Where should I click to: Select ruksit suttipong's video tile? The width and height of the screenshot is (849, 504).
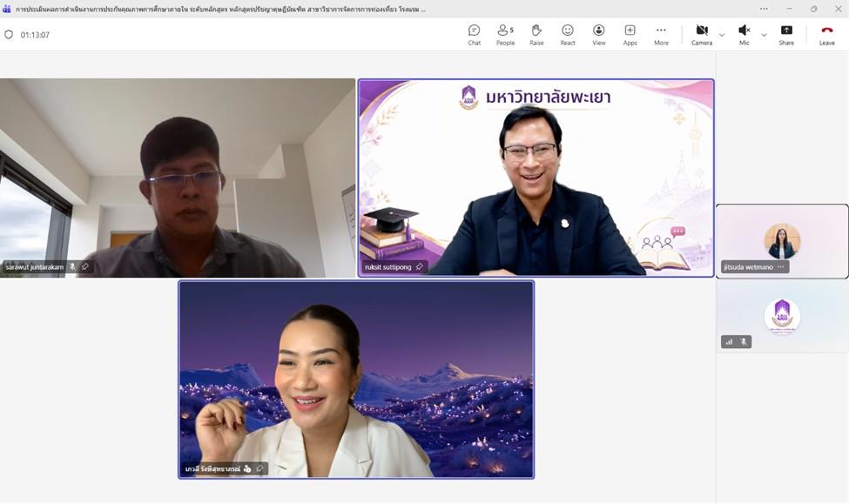coord(536,178)
